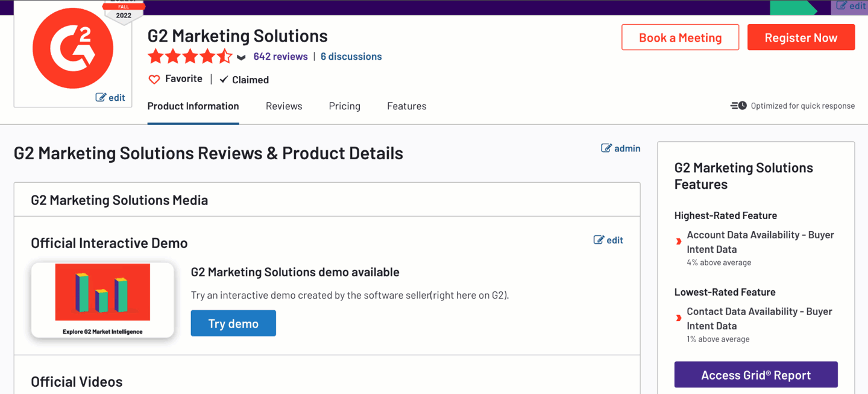Click the quick response clock icon
868x394 pixels.
coord(738,105)
